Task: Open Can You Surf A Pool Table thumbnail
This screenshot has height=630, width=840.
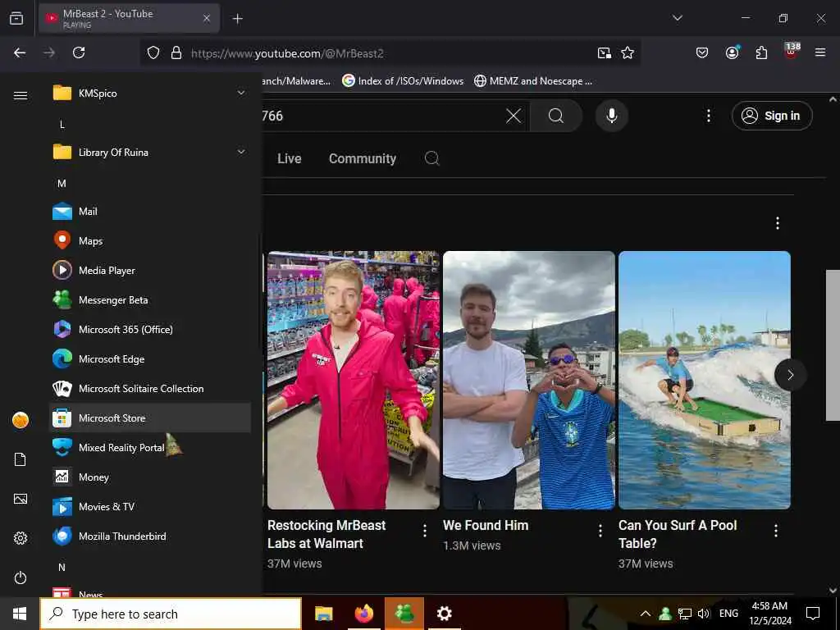Action: coord(705,380)
